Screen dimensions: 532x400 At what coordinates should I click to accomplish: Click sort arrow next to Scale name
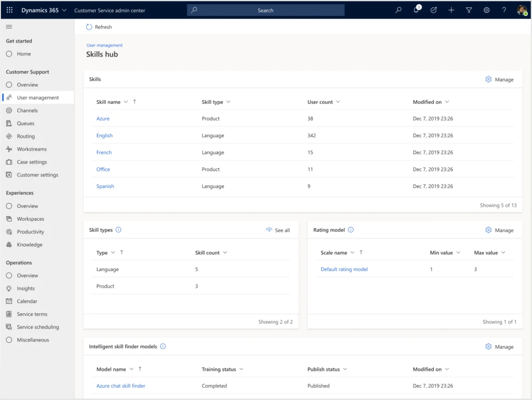(x=361, y=252)
